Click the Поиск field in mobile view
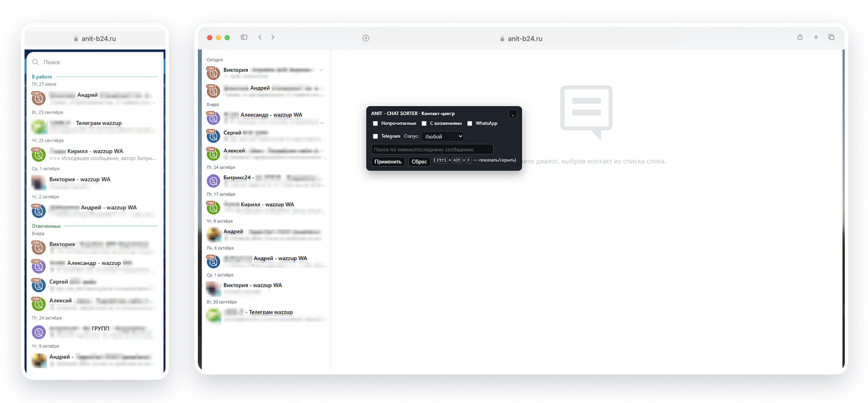 click(96, 62)
